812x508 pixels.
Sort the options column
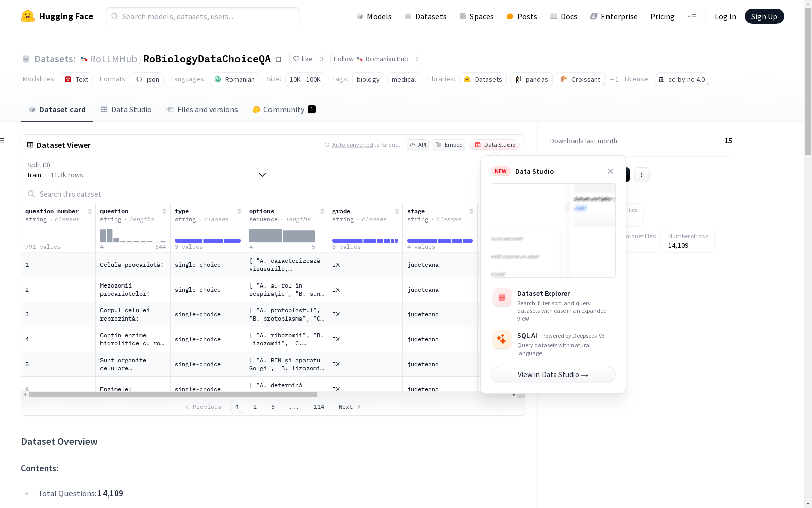(322, 211)
